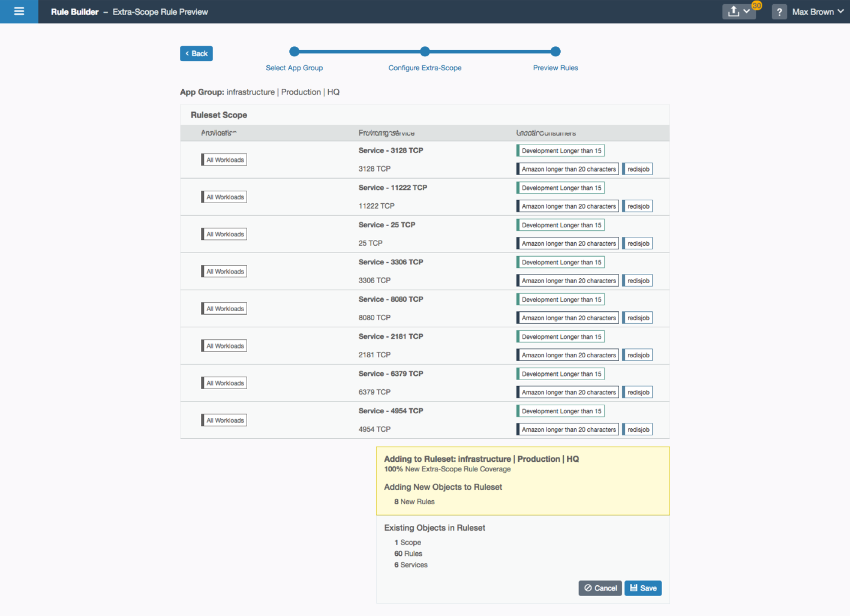850x616 pixels.
Task: Save the new extra-scope rules
Action: click(x=643, y=588)
